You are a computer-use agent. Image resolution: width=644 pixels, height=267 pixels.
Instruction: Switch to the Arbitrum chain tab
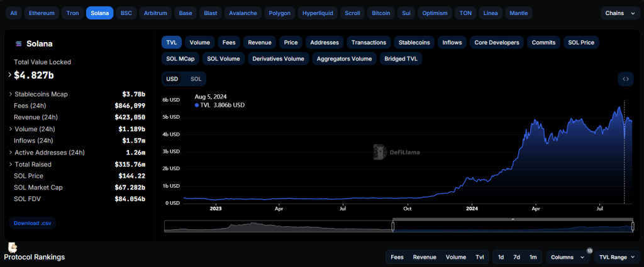155,13
